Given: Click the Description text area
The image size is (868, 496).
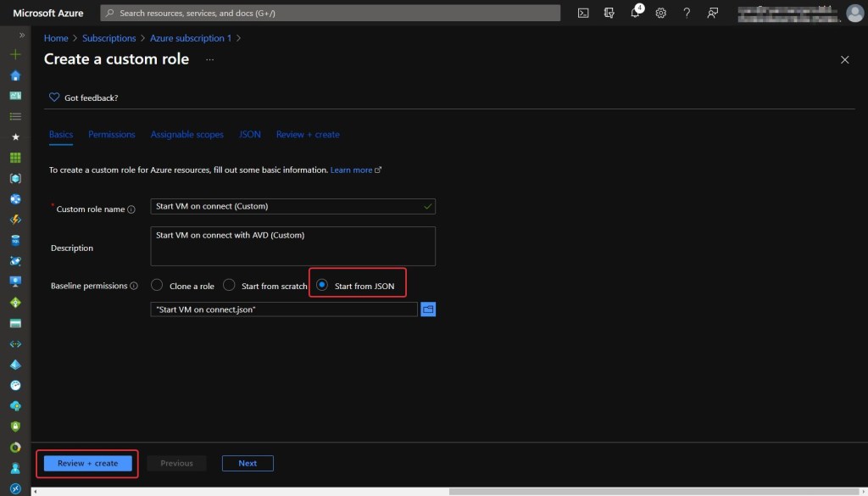Looking at the screenshot, I should point(292,247).
